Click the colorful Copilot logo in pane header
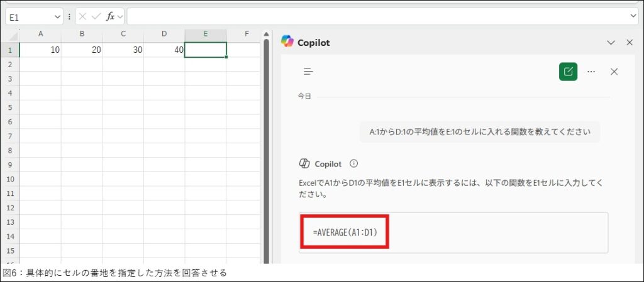This screenshot has width=644, height=282. [287, 42]
